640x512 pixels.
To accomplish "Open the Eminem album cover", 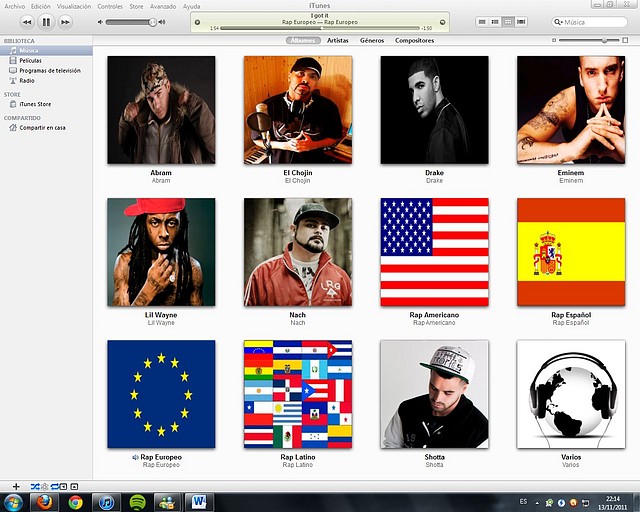I will 571,110.
